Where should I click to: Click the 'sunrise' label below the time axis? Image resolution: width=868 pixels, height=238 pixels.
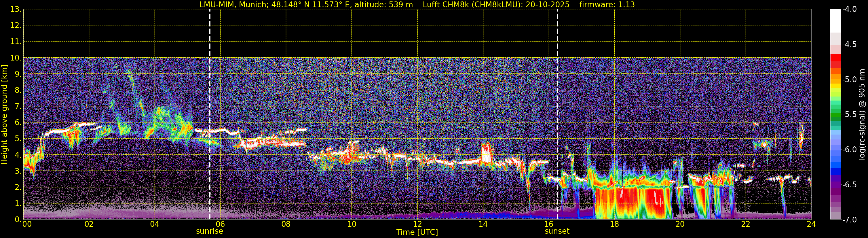pyautogui.click(x=210, y=231)
